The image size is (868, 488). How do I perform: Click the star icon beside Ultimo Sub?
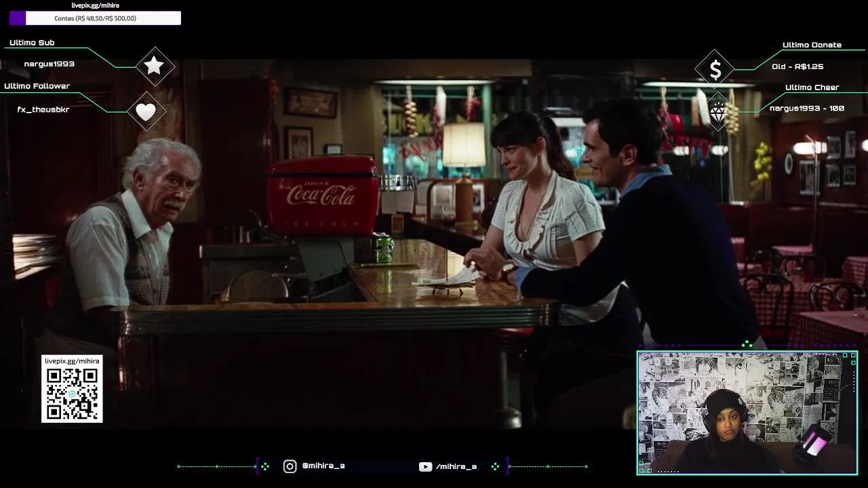coord(155,66)
